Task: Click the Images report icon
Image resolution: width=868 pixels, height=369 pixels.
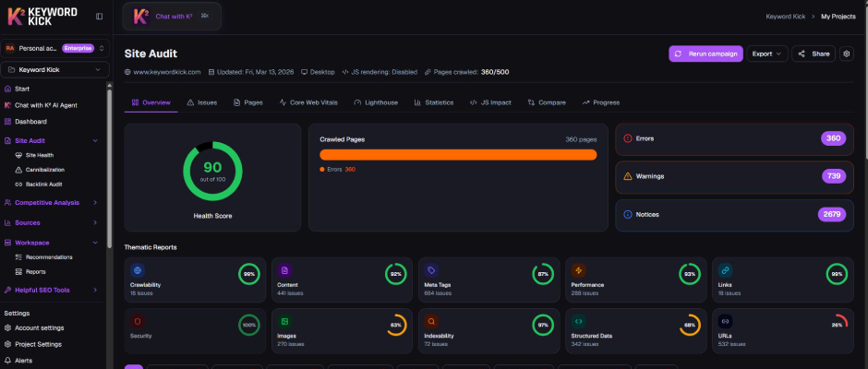Action: 284,321
